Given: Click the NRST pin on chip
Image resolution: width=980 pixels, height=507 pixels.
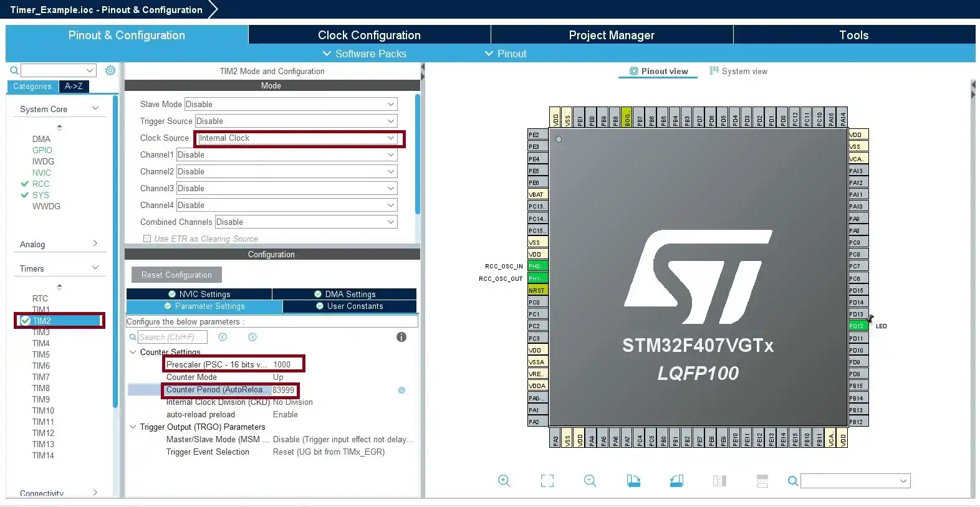Looking at the screenshot, I should pos(537,290).
